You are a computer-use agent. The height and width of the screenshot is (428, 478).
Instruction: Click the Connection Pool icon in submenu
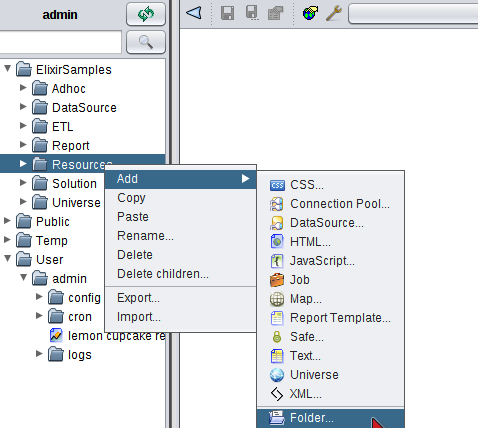click(277, 204)
